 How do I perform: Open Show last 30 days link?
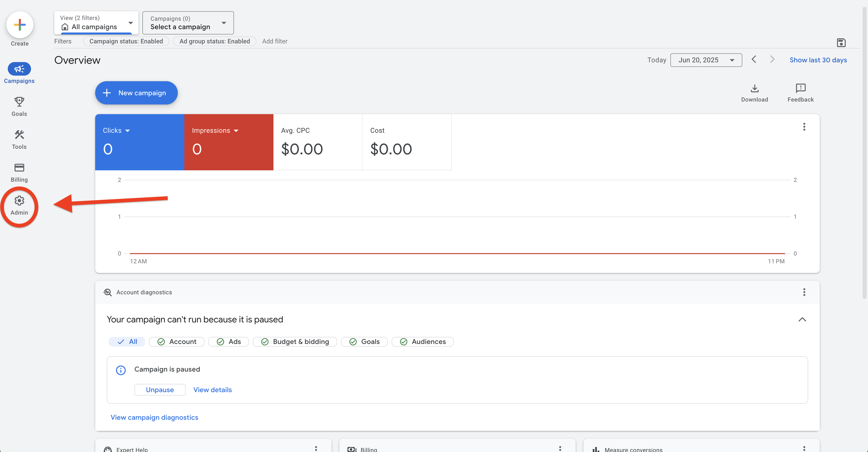point(818,60)
